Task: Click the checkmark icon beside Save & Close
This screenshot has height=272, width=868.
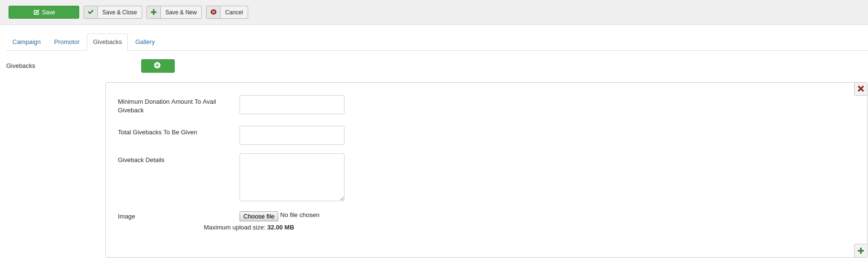Action: (91, 12)
